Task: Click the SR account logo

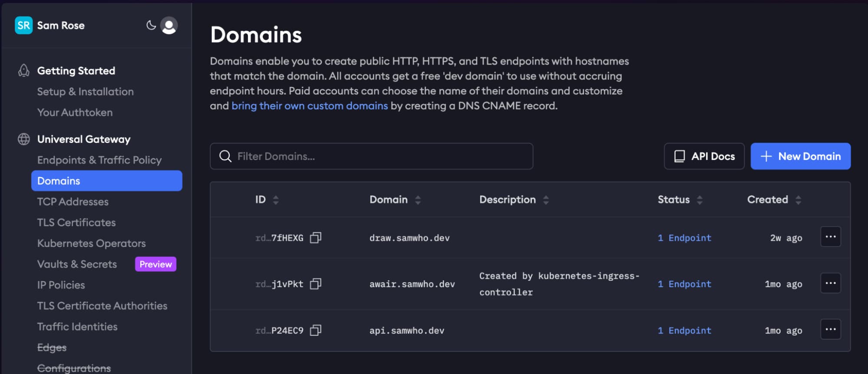Action: (x=23, y=26)
